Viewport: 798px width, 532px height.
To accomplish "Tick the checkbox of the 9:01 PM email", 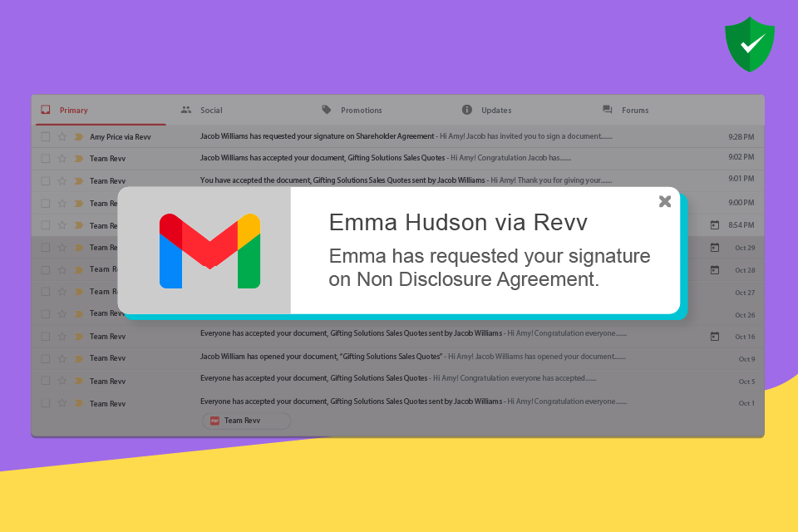I will coord(46,180).
